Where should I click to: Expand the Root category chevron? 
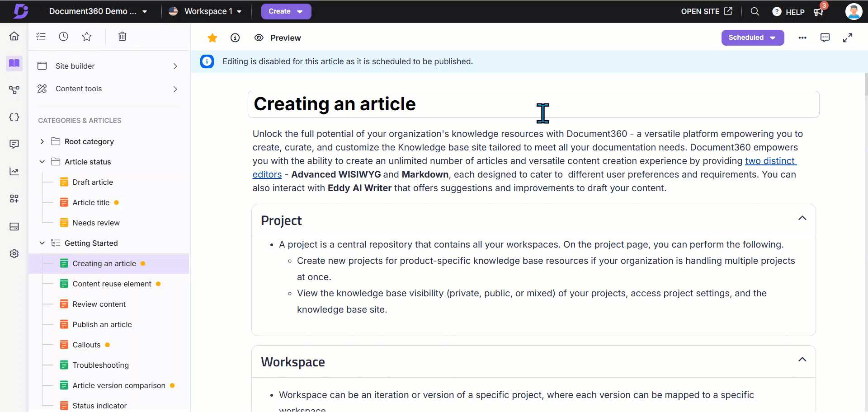click(42, 141)
